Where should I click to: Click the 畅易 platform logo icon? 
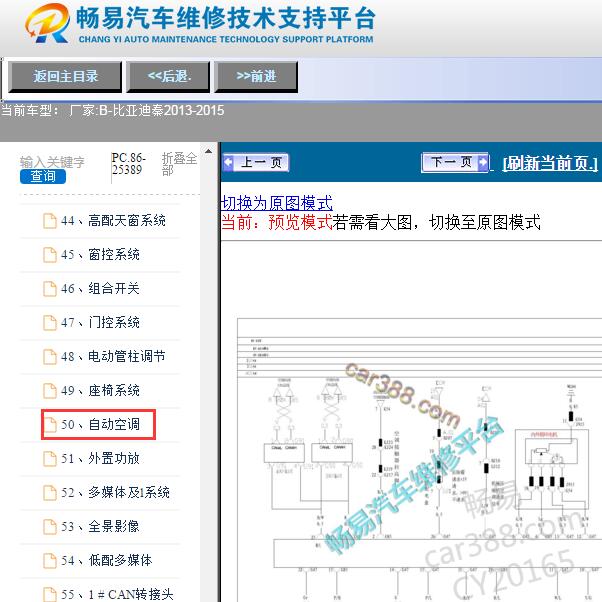tap(48, 23)
